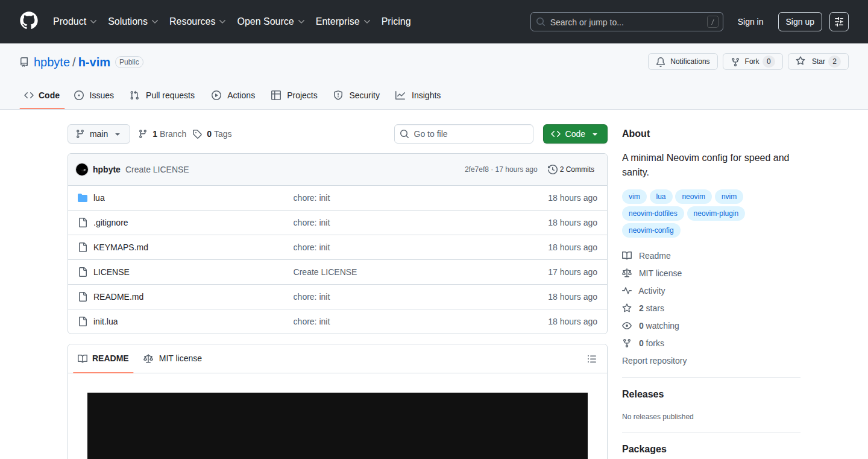Screen dimensions: 868x459
Task: Click the Notifications bell button
Action: coord(683,62)
